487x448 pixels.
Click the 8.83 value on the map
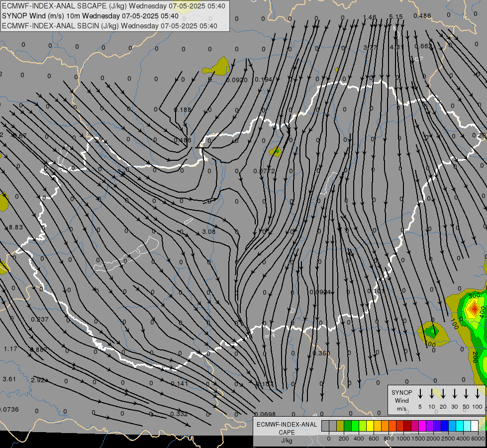click(x=16, y=227)
